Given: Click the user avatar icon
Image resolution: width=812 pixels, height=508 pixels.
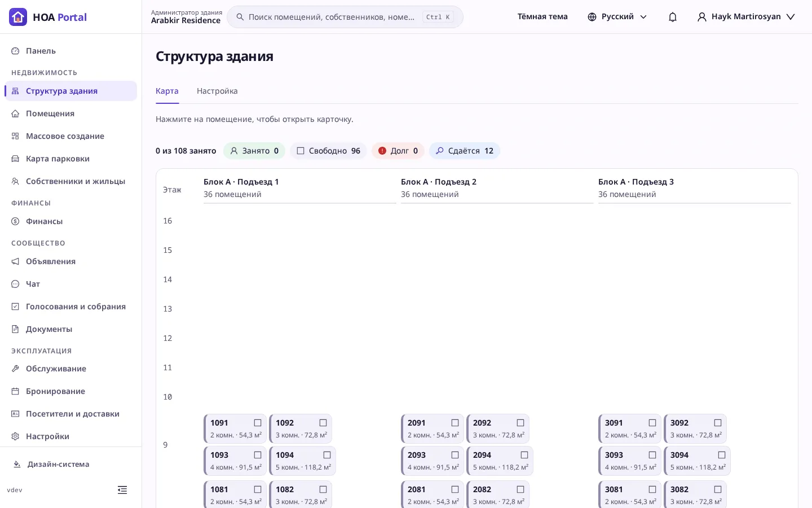Looking at the screenshot, I should point(702,17).
